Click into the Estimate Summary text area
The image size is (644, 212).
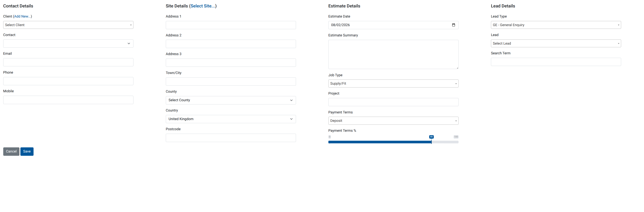pos(393,54)
